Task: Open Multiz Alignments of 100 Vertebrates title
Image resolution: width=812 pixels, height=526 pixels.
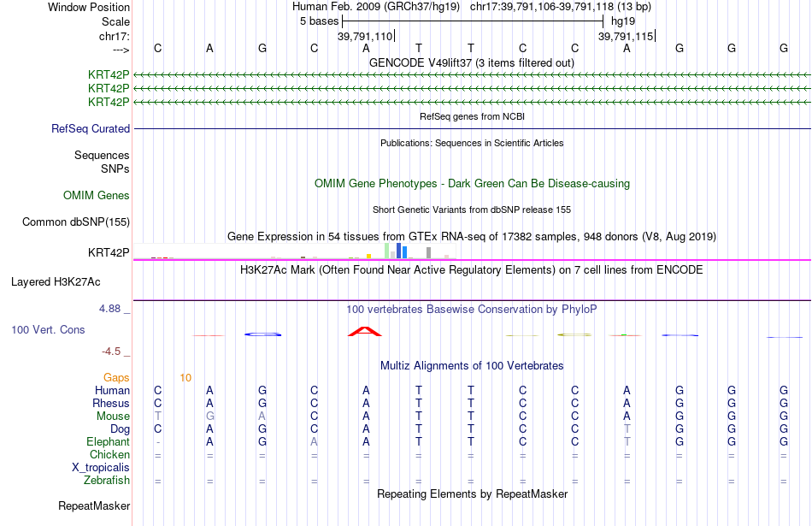Action: [472, 366]
